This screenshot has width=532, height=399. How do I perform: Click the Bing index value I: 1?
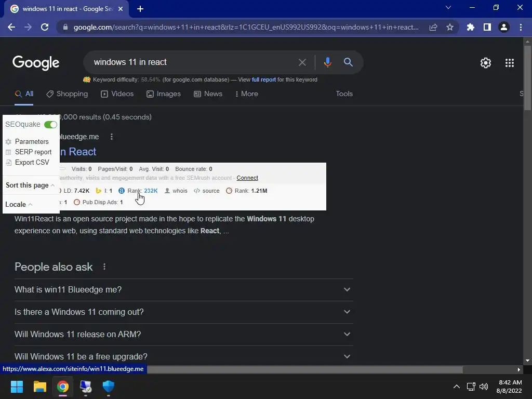(x=111, y=191)
